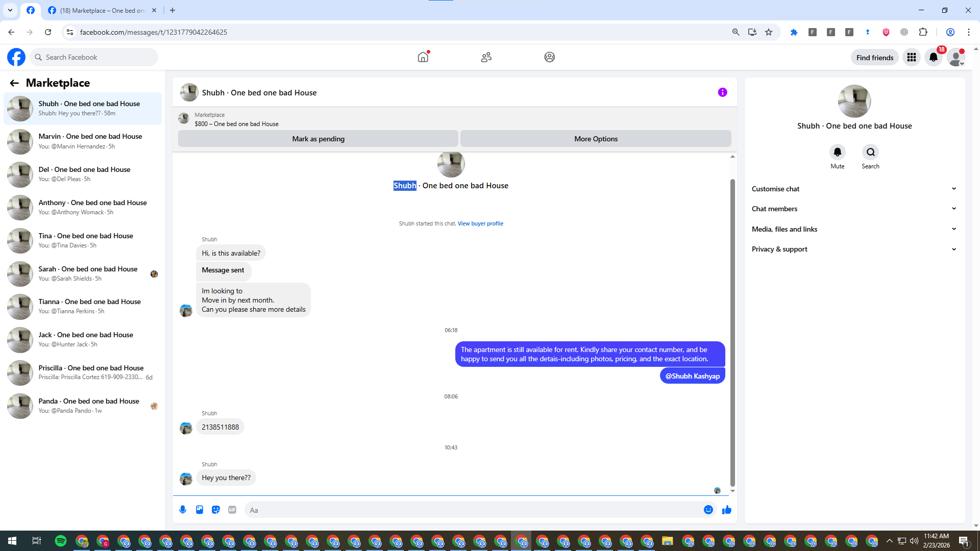Send a thumbs-up like
The image size is (980, 551).
coord(726,510)
